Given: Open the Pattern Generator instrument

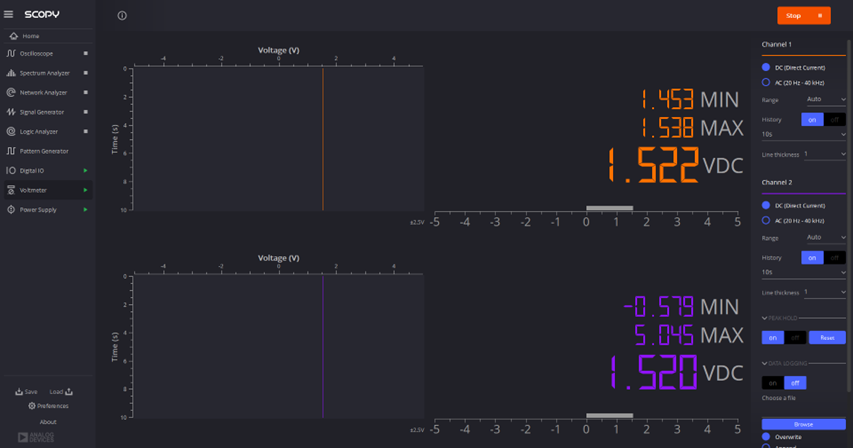Looking at the screenshot, I should (x=44, y=151).
